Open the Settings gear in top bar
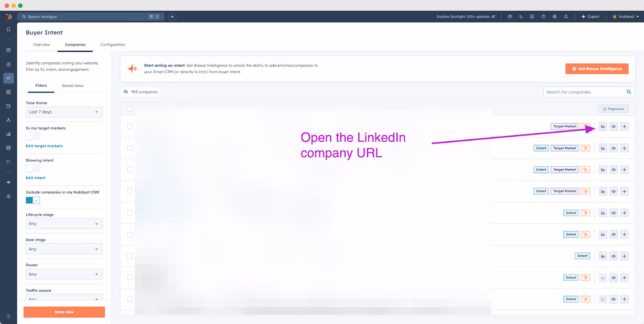This screenshot has width=644, height=324. pyautogui.click(x=555, y=17)
